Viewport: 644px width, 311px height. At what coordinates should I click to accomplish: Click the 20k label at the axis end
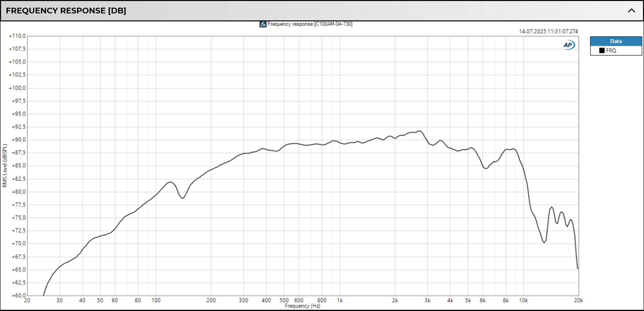pyautogui.click(x=579, y=300)
